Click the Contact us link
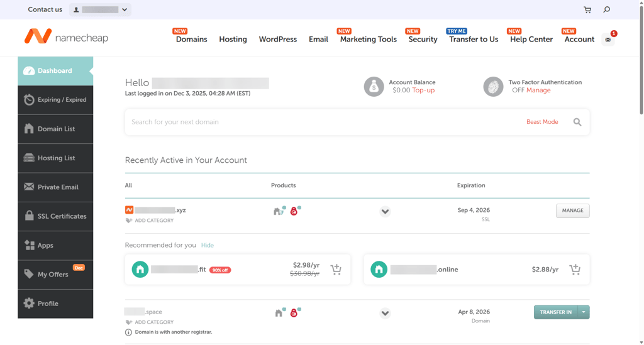 pyautogui.click(x=45, y=9)
